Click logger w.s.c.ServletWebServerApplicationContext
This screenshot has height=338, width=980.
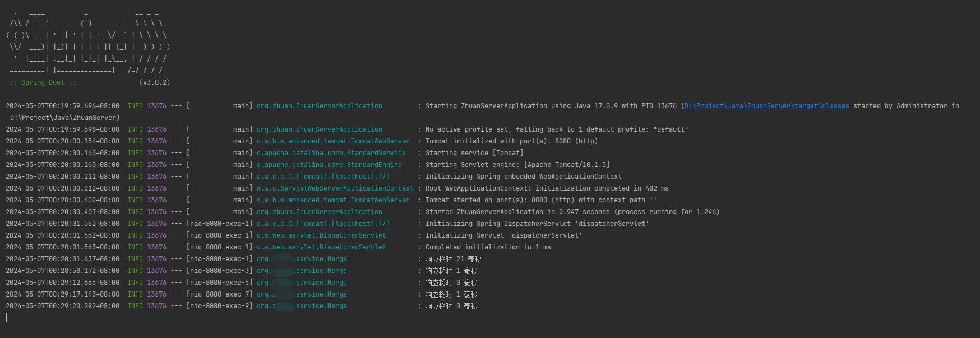335,188
